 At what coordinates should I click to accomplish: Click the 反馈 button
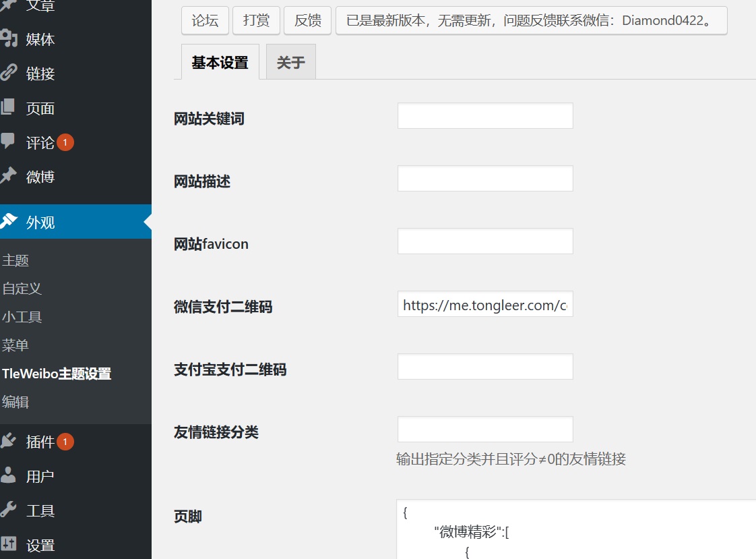(x=307, y=21)
